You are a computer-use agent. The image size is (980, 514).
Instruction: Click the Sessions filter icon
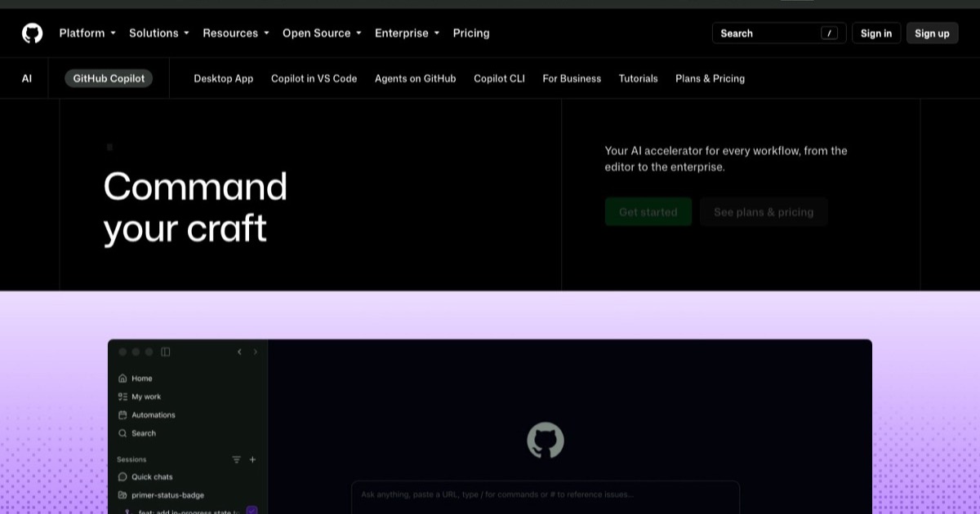[237, 459]
